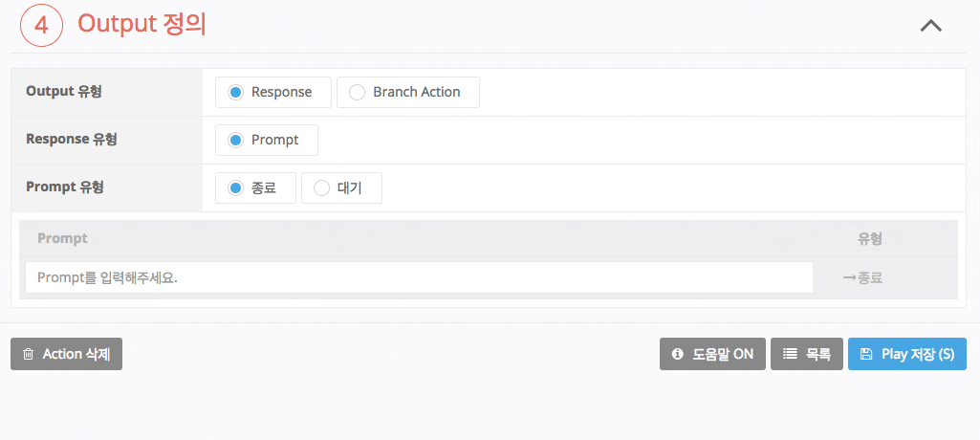Click the list icon on 목록
Viewport: 980px width, 440px height.
click(x=790, y=354)
